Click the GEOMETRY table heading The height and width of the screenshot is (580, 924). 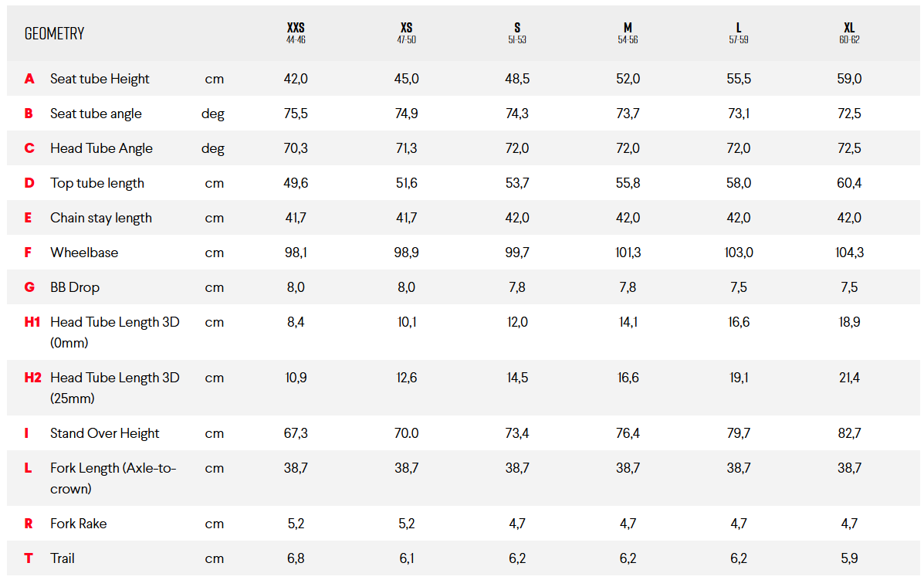(54, 34)
